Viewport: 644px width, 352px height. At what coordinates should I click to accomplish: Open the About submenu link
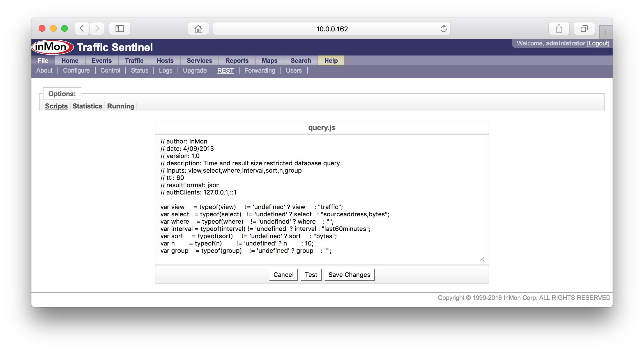point(44,70)
